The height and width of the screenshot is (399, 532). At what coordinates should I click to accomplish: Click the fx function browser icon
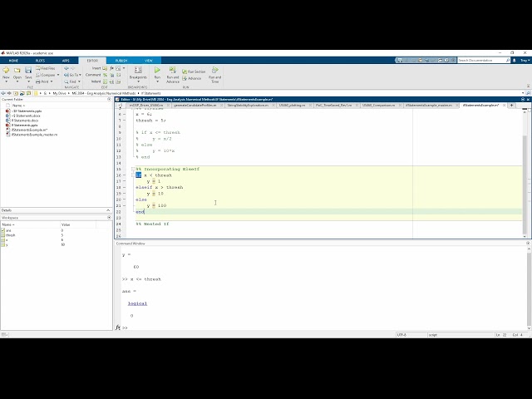coord(118,328)
